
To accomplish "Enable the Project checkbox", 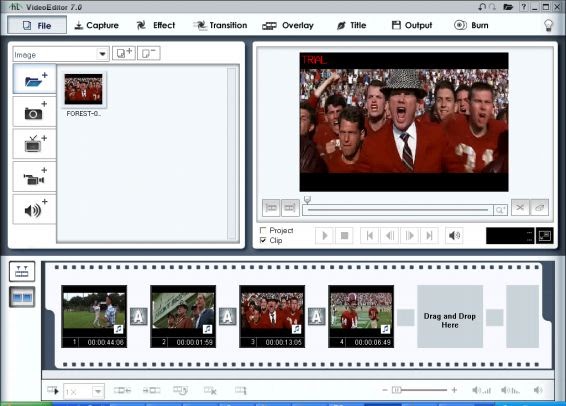I will tap(263, 230).
